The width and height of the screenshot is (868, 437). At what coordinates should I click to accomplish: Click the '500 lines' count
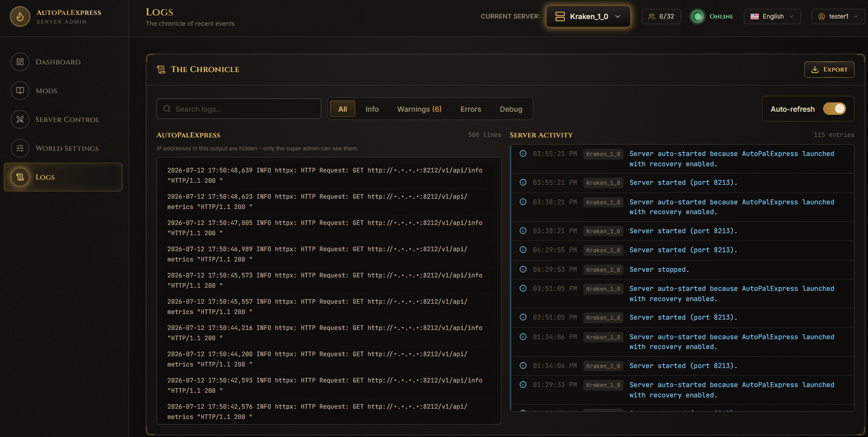click(484, 135)
